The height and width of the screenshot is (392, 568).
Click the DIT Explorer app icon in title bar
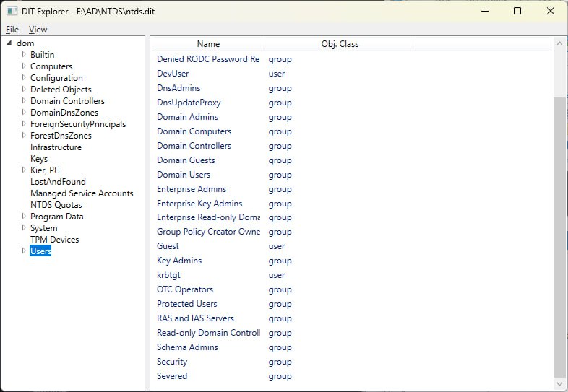(x=12, y=12)
